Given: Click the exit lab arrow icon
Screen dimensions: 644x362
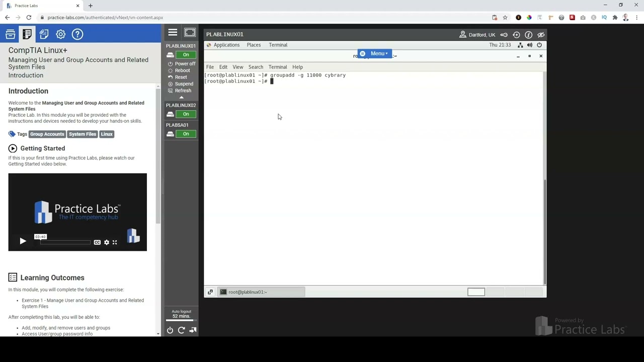Looking at the screenshot, I should pyautogui.click(x=193, y=330).
